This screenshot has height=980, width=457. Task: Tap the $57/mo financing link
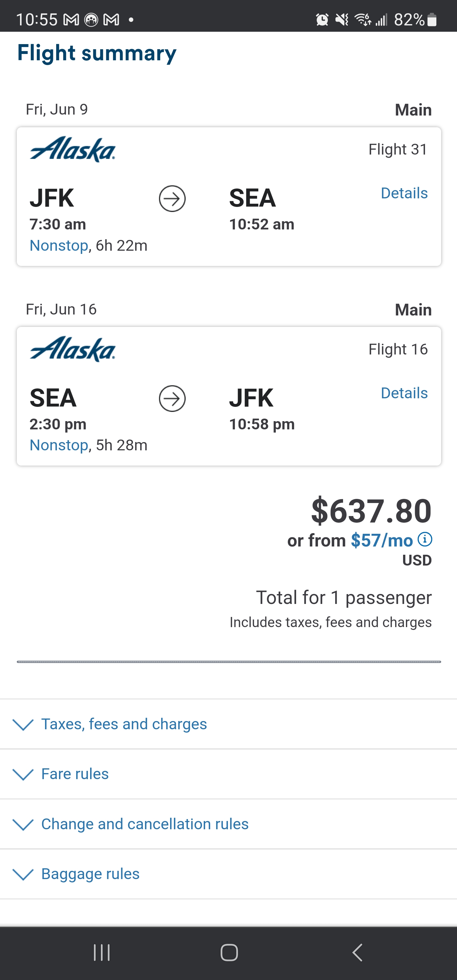382,540
